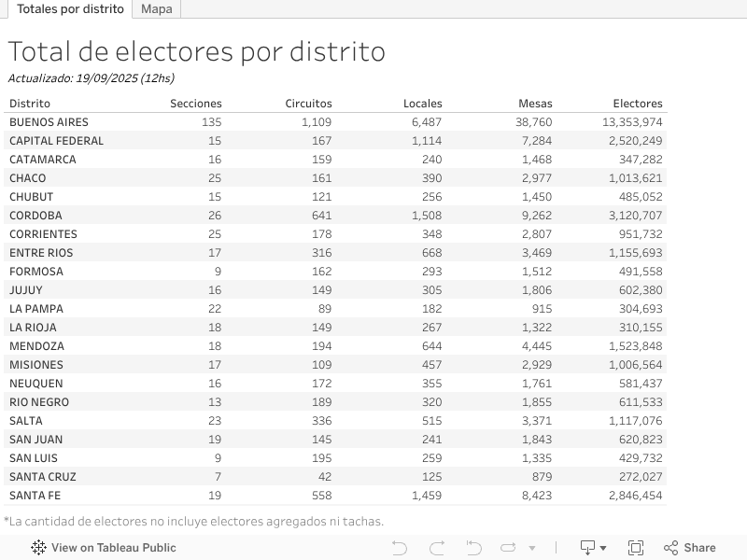Switch to the Mapa tab
The height and width of the screenshot is (560, 747).
click(157, 9)
